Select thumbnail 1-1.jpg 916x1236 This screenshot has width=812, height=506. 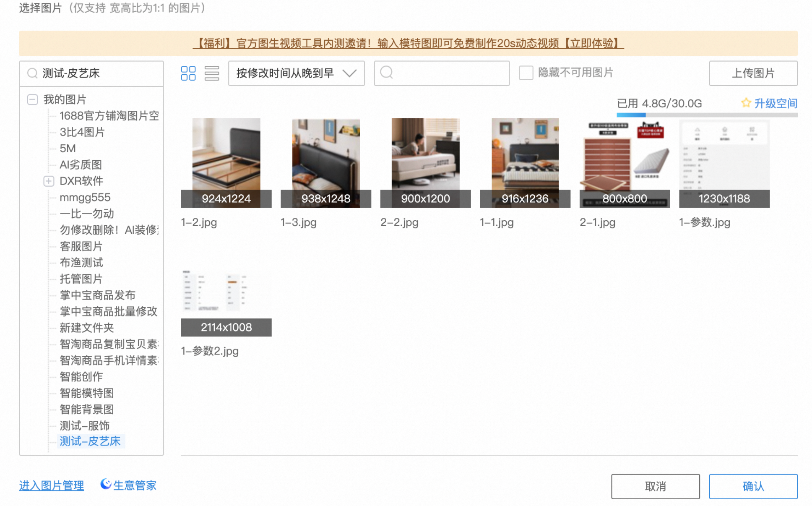525,163
